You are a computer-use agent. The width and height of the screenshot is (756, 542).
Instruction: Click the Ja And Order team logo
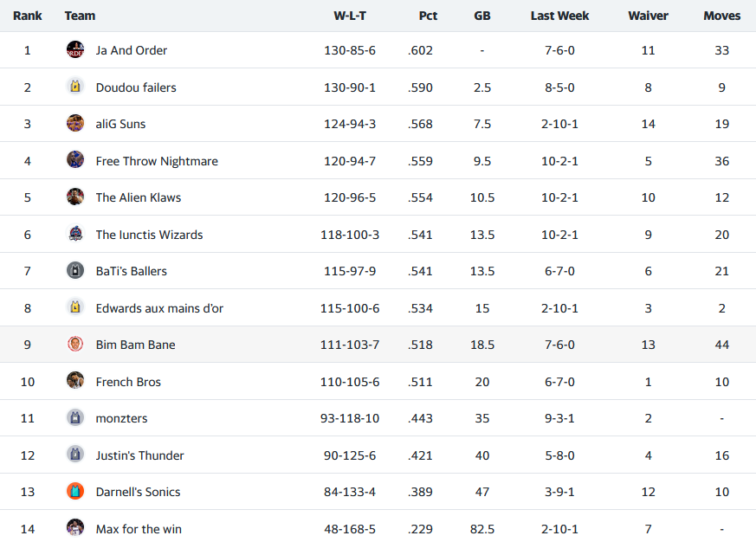[75, 50]
